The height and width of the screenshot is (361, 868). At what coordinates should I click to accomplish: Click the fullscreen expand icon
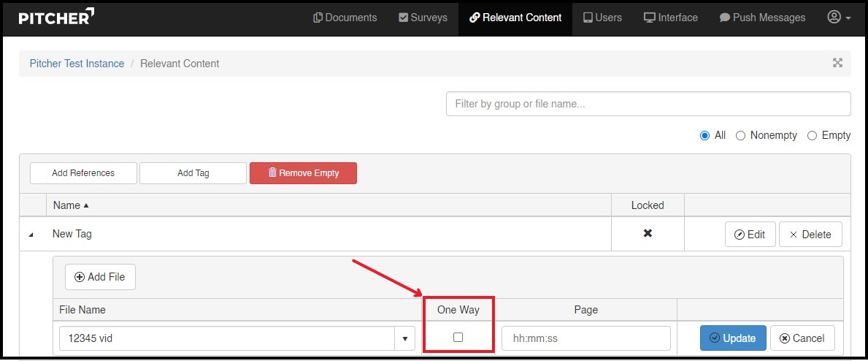tap(837, 64)
